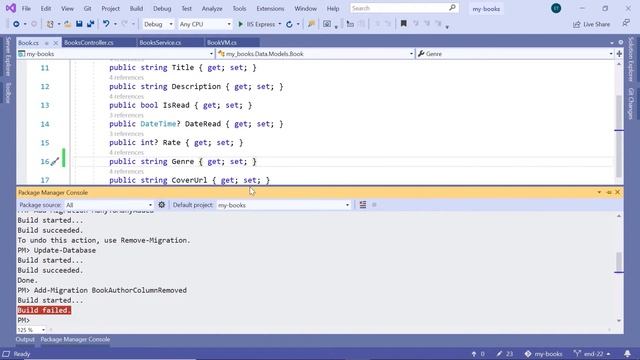Switch to the BooksService.cs tab
Screen dimensions: 640x360
click(160, 42)
